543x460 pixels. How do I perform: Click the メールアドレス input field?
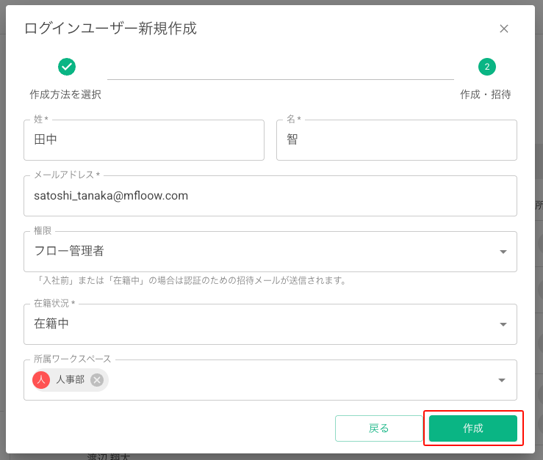270,196
